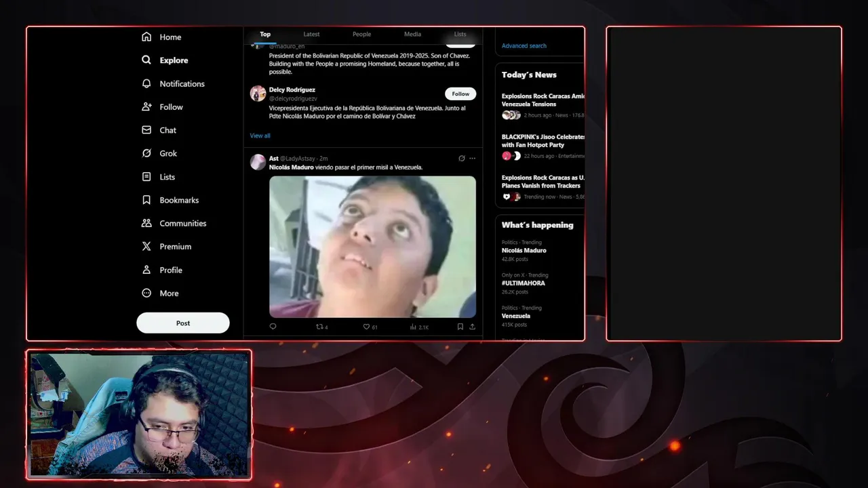This screenshot has height=488, width=868.
Task: Open the Home icon in sidebar
Action: 146,37
